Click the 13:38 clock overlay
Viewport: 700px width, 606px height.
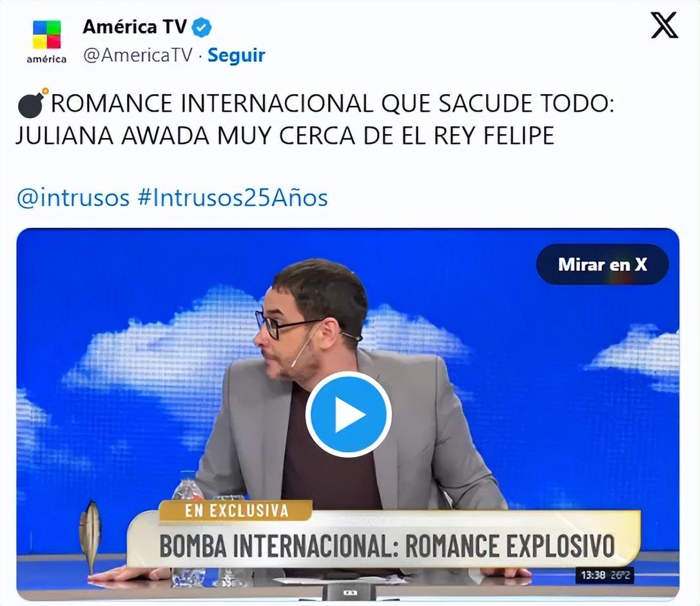coord(593,575)
